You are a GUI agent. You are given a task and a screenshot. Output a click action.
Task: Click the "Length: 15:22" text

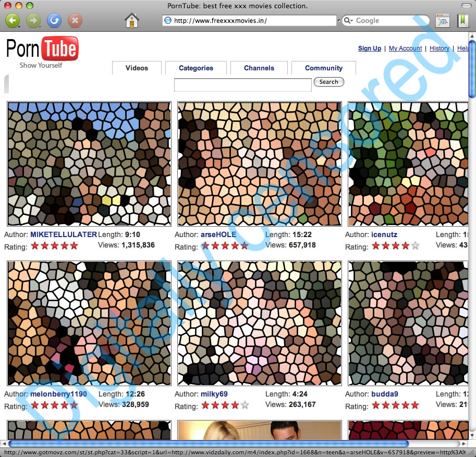288,234
